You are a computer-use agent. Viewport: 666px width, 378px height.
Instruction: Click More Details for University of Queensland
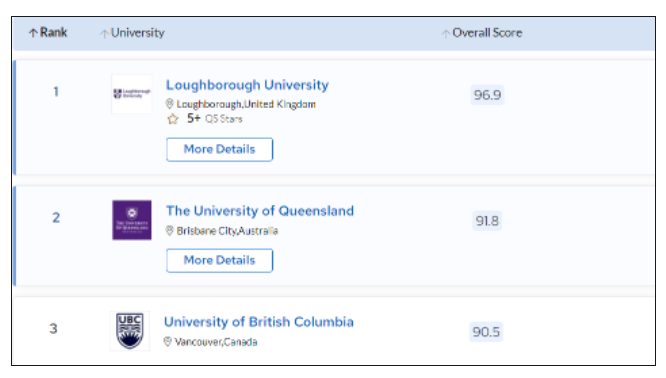click(220, 260)
